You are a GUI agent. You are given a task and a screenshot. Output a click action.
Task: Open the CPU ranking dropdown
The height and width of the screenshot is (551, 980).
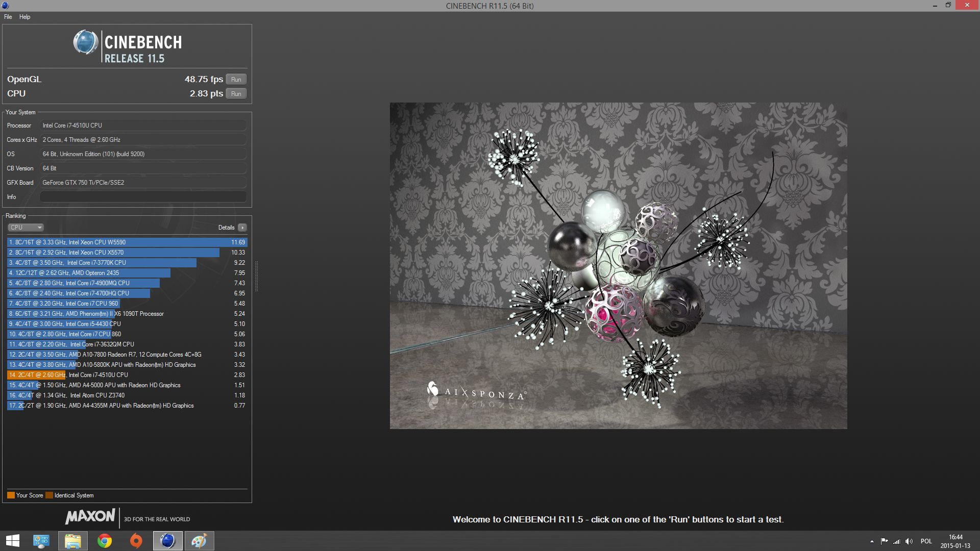click(26, 228)
